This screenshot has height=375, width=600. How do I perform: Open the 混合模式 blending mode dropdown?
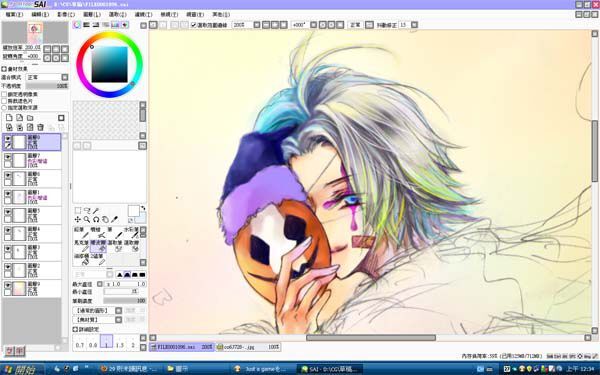point(65,77)
